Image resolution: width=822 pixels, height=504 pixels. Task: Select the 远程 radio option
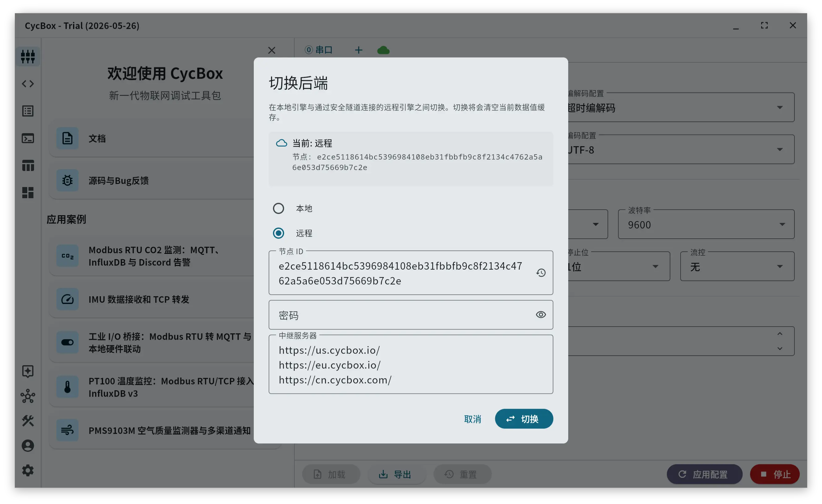tap(278, 233)
